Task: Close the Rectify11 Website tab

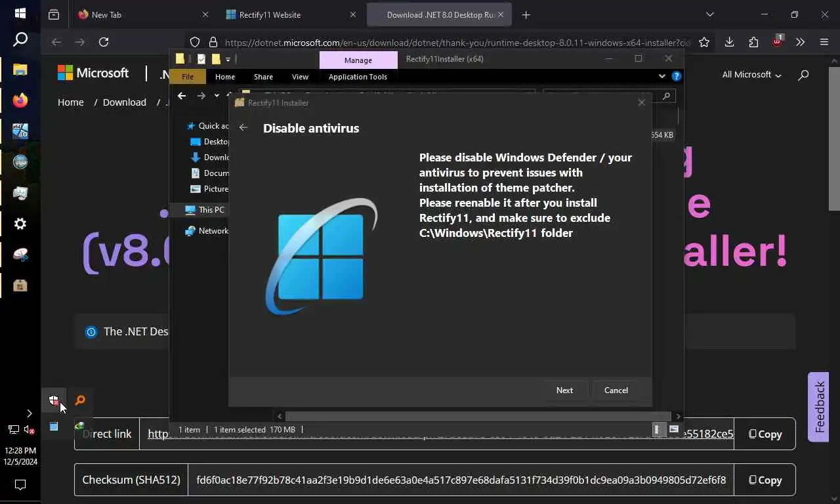Action: click(x=353, y=14)
